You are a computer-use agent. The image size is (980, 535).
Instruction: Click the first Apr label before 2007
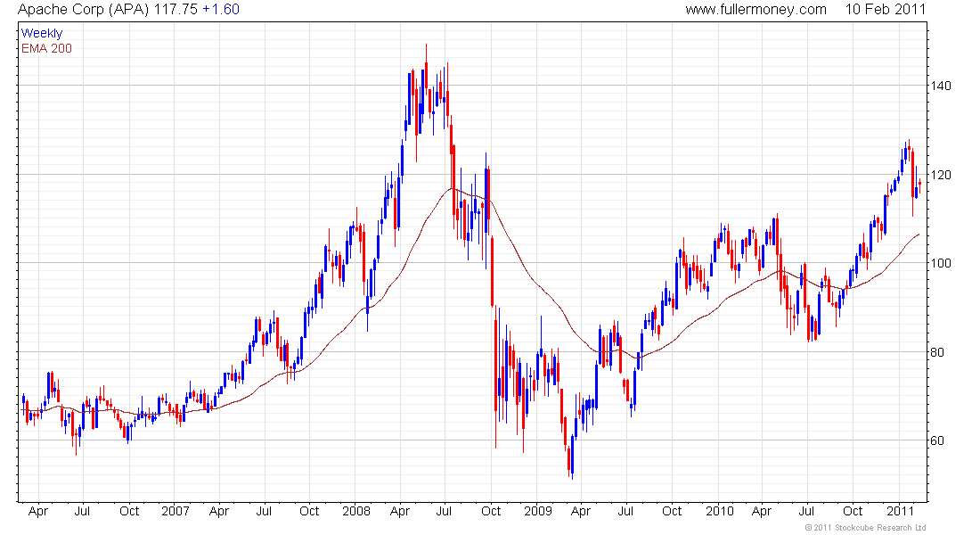[38, 511]
